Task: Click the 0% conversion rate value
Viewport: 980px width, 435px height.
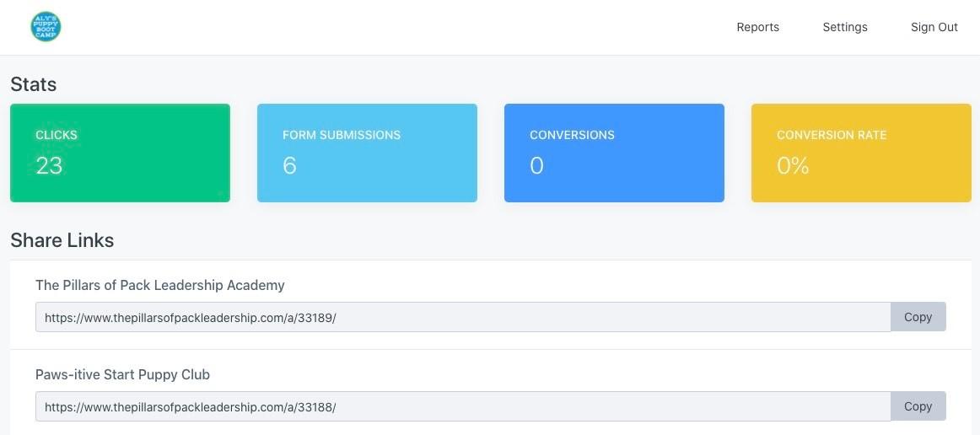Action: 793,165
